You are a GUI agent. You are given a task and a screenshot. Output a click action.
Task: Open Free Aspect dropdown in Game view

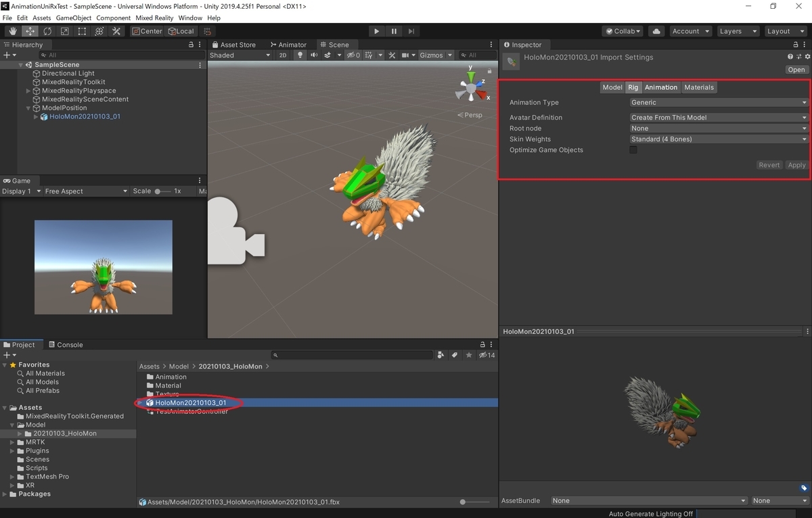pyautogui.click(x=85, y=191)
